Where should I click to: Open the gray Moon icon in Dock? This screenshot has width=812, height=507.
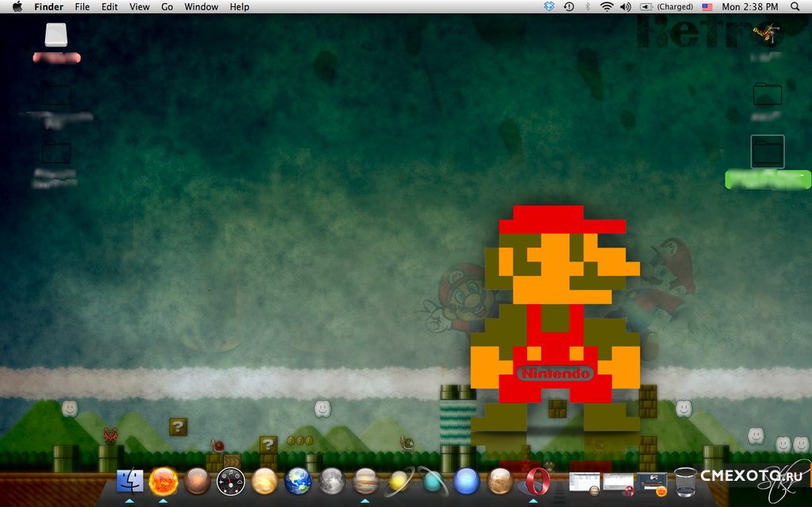pyautogui.click(x=332, y=481)
